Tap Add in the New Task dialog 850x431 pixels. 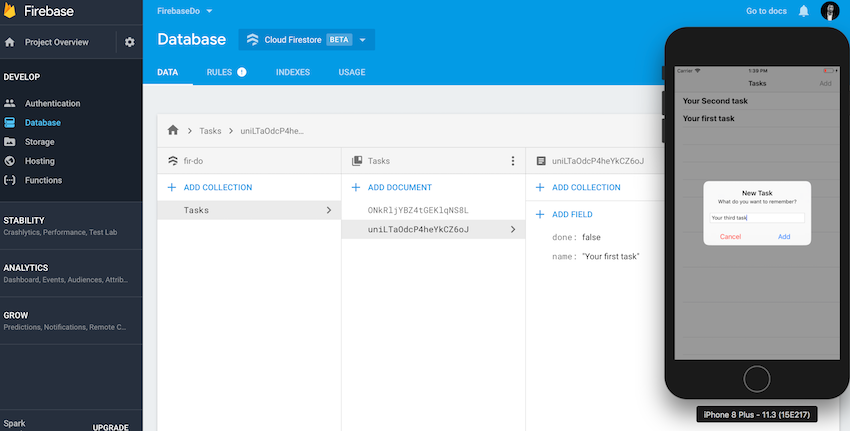784,236
